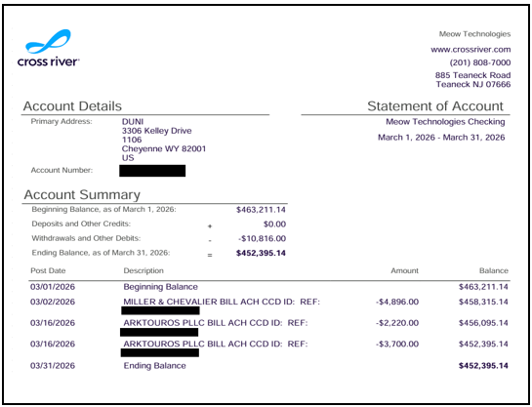Viewport: 532px width, 407px height.
Task: Select the $458,315.14 running balance
Action: [x=483, y=302]
